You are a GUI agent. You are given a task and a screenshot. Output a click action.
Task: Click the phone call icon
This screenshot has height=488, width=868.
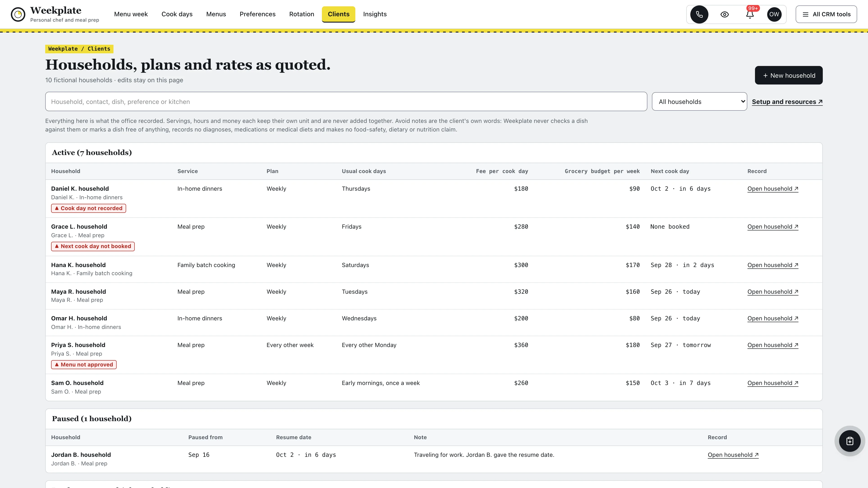point(699,14)
